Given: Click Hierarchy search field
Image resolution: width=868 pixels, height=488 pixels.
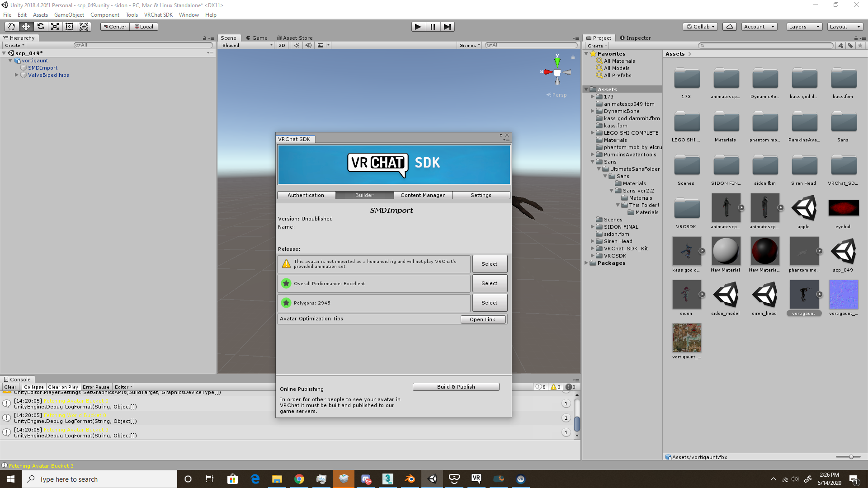Looking at the screenshot, I should click(143, 45).
